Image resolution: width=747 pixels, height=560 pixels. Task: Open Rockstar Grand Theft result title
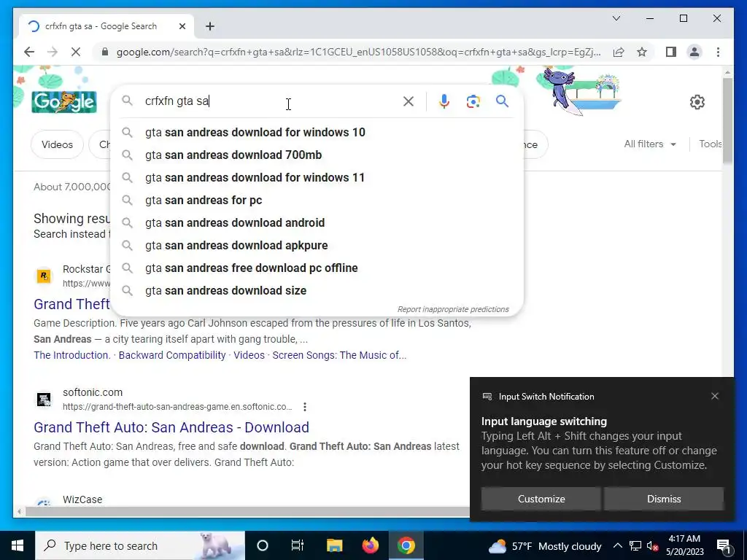(71, 304)
